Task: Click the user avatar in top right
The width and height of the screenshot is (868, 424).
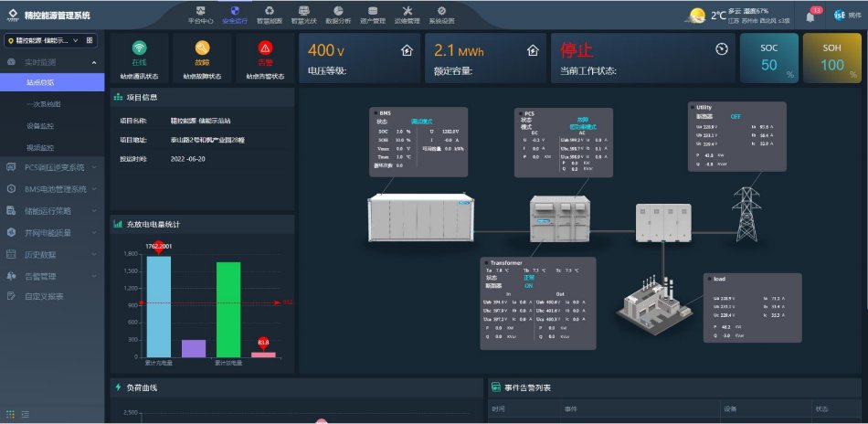Action: pos(838,16)
